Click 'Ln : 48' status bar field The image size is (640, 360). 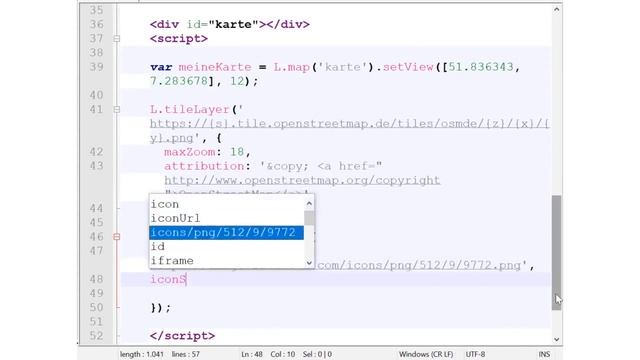click(252, 354)
